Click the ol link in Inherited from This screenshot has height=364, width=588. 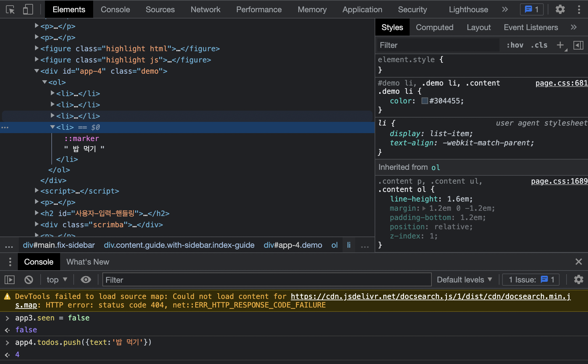point(436,167)
